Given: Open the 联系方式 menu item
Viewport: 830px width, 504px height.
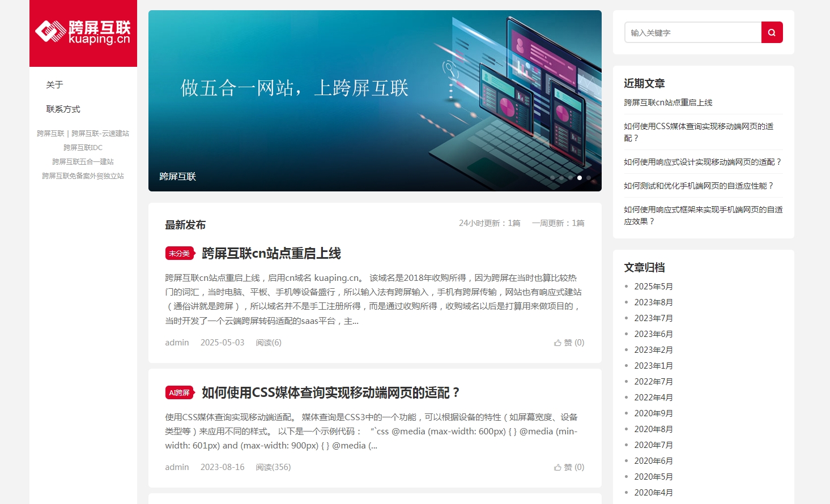Looking at the screenshot, I should pyautogui.click(x=63, y=109).
